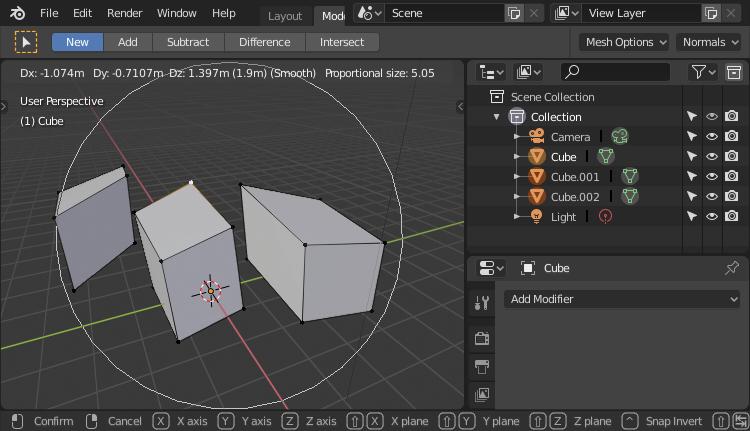The image size is (750, 431).
Task: Open the Help menu
Action: click(223, 13)
